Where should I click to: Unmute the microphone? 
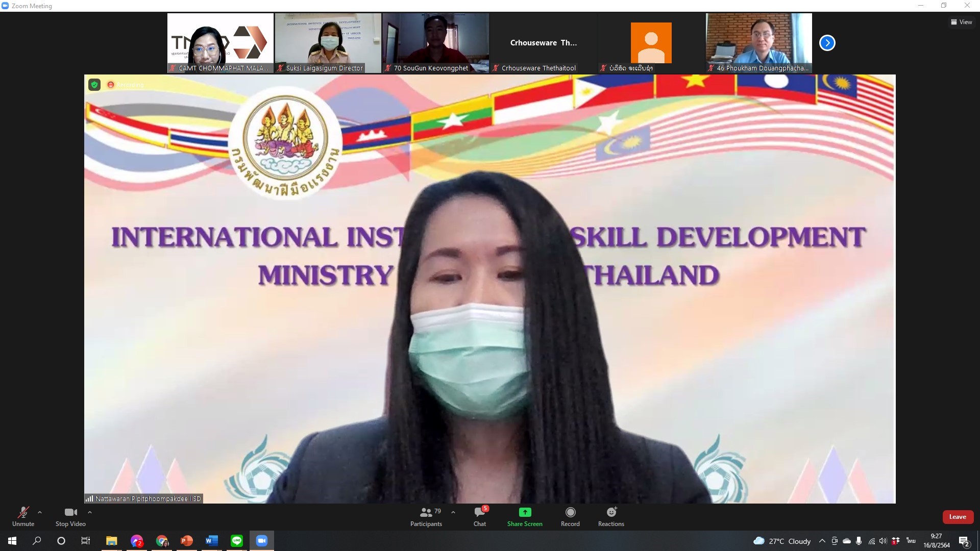click(x=23, y=516)
